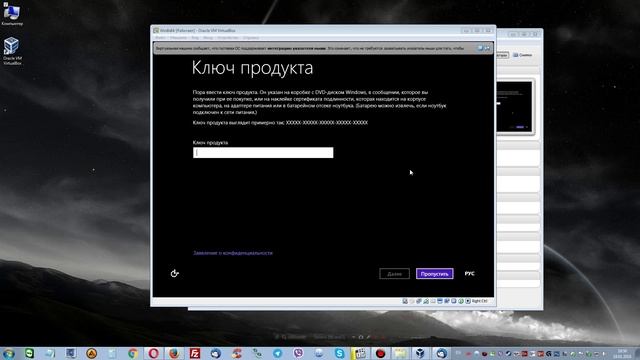Select the Oracle VM VirtualBox desktop icon
This screenshot has width=640, height=360.
point(12,51)
